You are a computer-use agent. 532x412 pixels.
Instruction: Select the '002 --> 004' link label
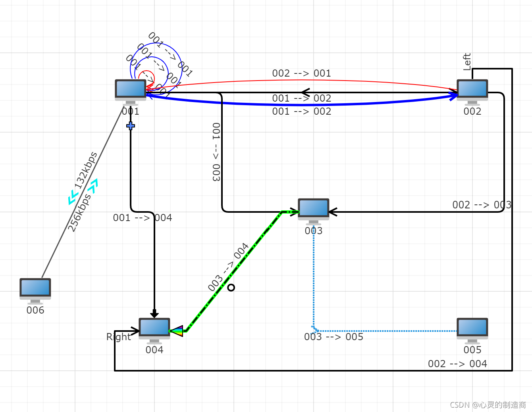coord(457,364)
